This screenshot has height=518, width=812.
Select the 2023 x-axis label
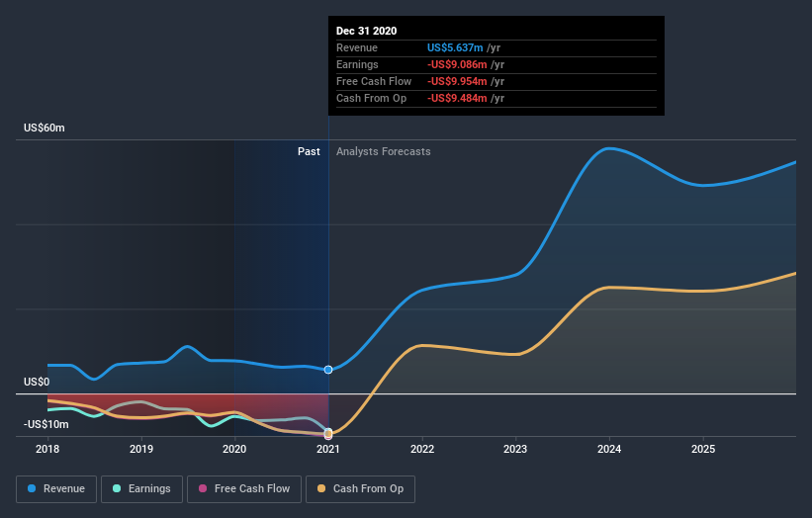pos(515,449)
